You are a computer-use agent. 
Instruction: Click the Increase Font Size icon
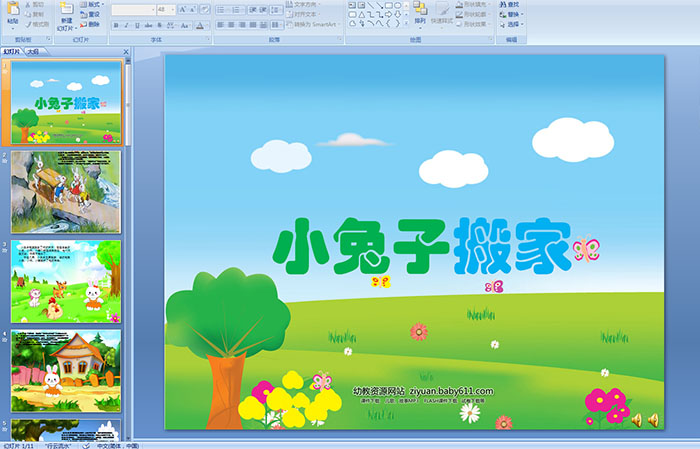[183, 8]
